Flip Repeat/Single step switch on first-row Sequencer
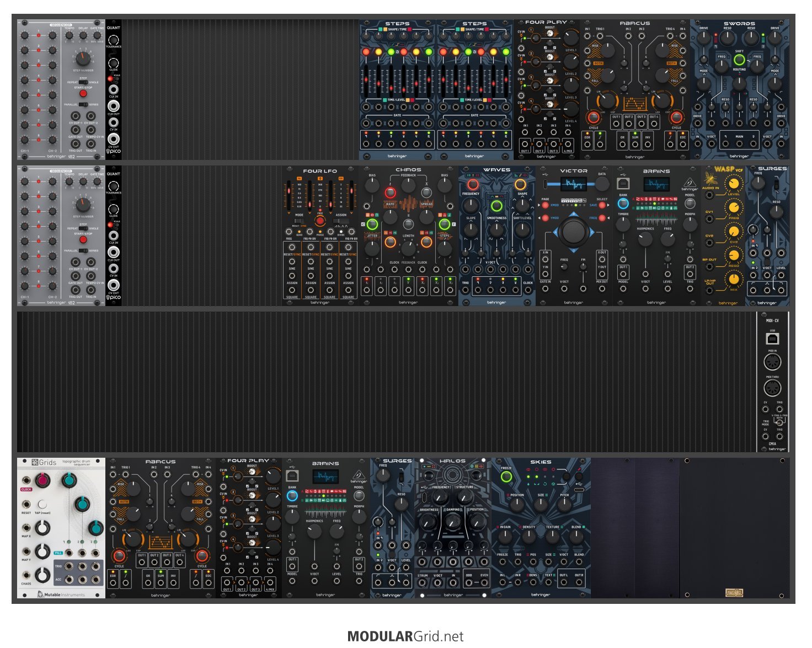The width and height of the screenshot is (812, 648). pos(83,82)
